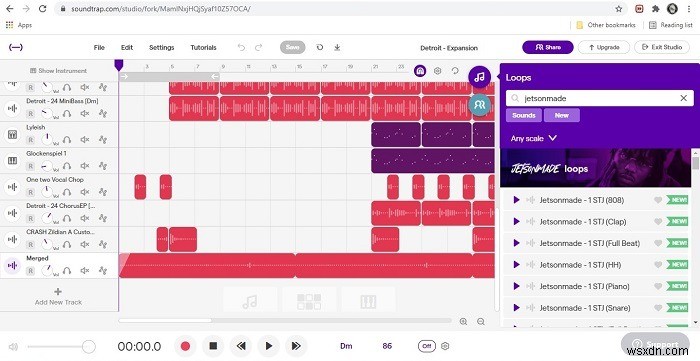Open metronome settings gear icon
700x361 pixels.
[445, 346]
